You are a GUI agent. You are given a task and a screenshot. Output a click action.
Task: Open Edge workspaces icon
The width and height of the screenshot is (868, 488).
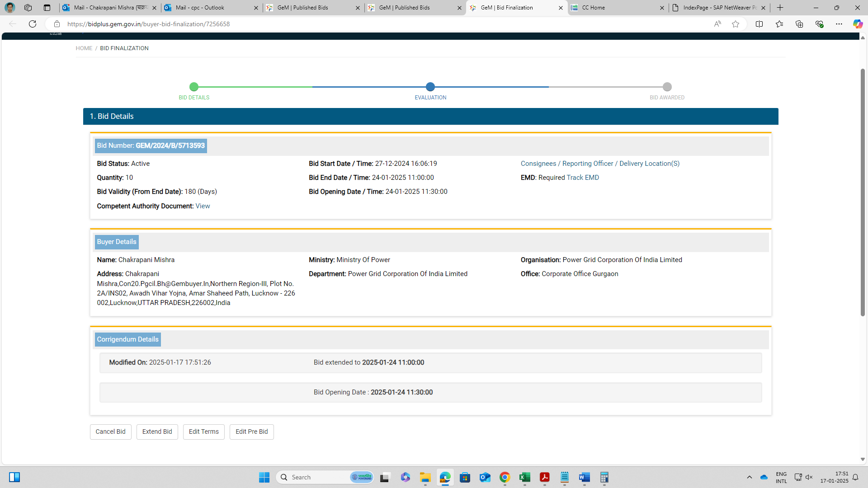pos(28,8)
